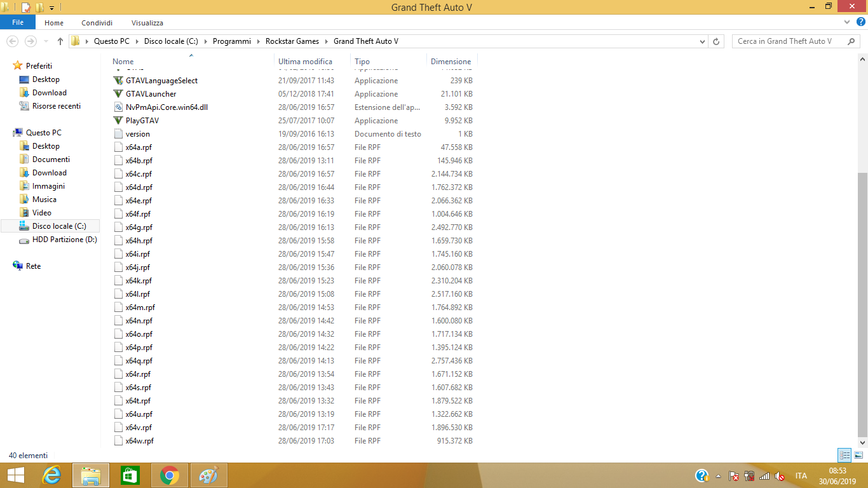Screen dimensions: 868x488
Task: Open the Help question mark icon
Action: 861,22
